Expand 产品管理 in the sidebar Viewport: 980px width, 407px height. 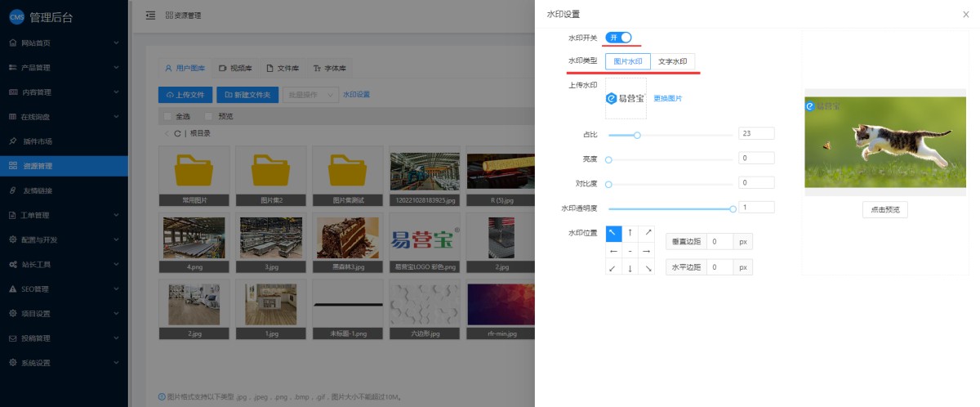tap(64, 67)
